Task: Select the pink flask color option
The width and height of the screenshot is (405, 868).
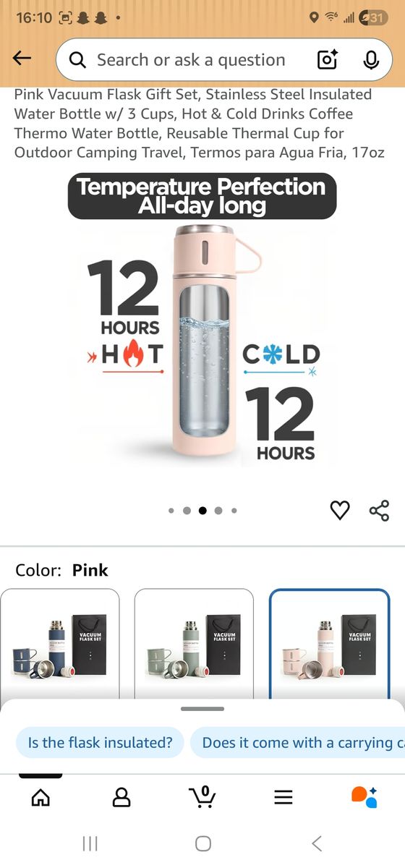Action: [329, 644]
